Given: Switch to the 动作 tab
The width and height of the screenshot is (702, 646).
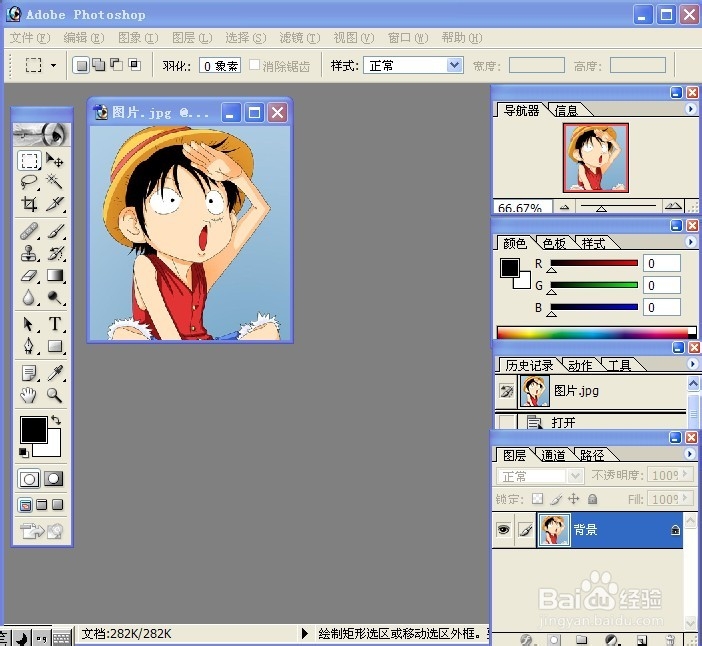Looking at the screenshot, I should pyautogui.click(x=580, y=366).
